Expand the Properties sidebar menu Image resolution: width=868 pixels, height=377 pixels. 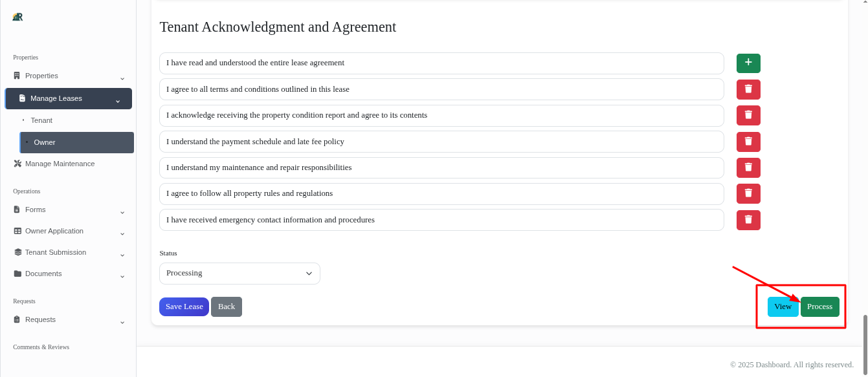pos(68,76)
